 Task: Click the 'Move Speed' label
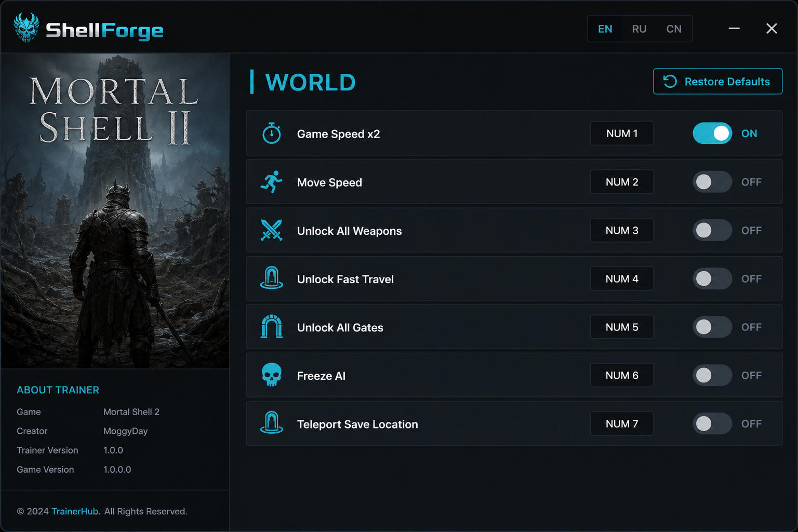point(329,182)
